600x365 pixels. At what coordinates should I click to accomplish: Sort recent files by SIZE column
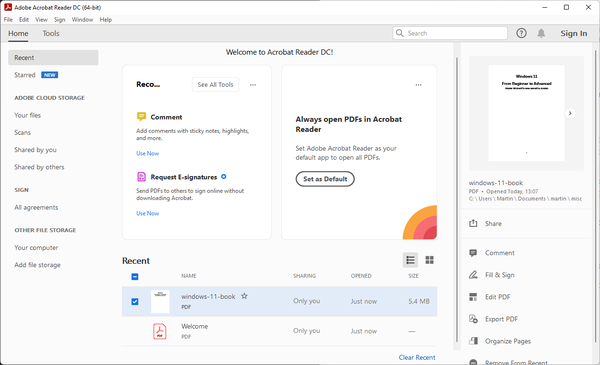pyautogui.click(x=413, y=275)
